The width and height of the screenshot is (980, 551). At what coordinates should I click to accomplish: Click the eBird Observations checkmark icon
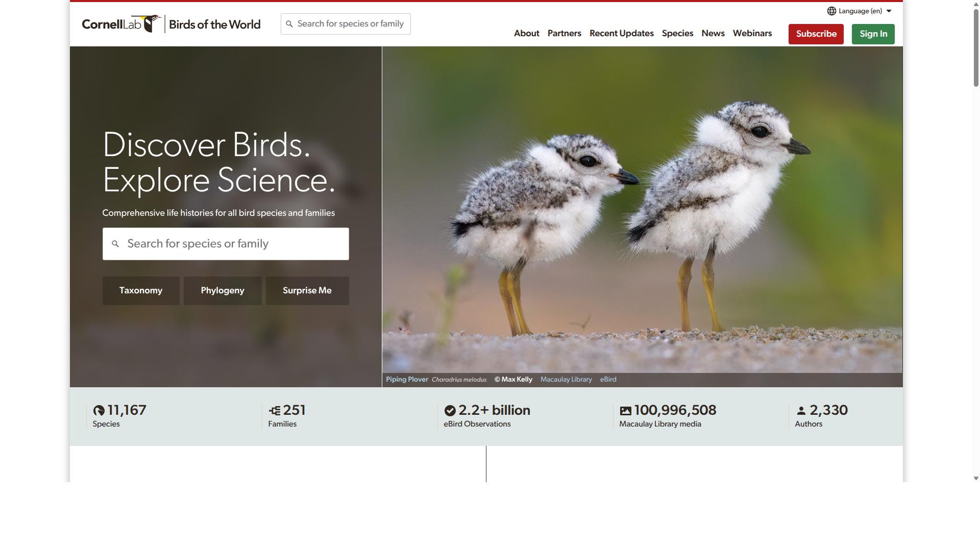(x=450, y=411)
